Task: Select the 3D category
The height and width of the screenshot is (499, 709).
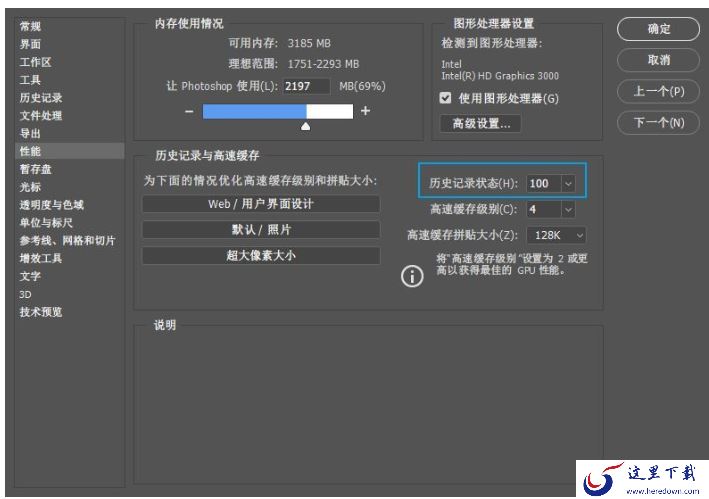Action: [x=25, y=294]
